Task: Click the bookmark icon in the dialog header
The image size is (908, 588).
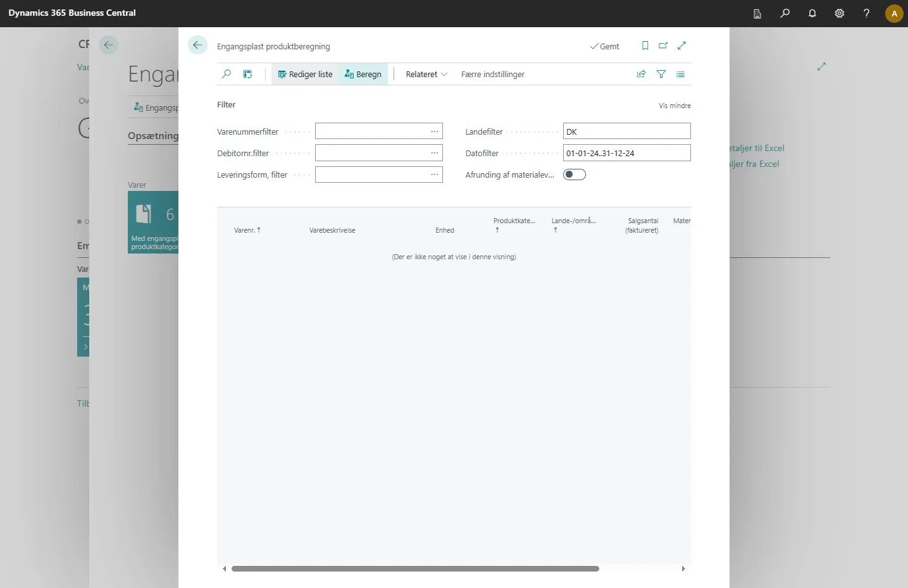Action: point(645,46)
